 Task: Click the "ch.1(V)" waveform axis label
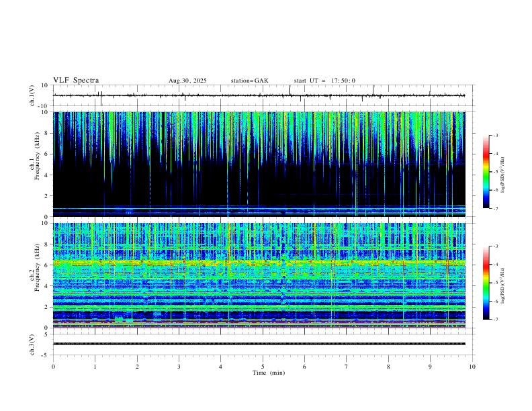point(32,95)
